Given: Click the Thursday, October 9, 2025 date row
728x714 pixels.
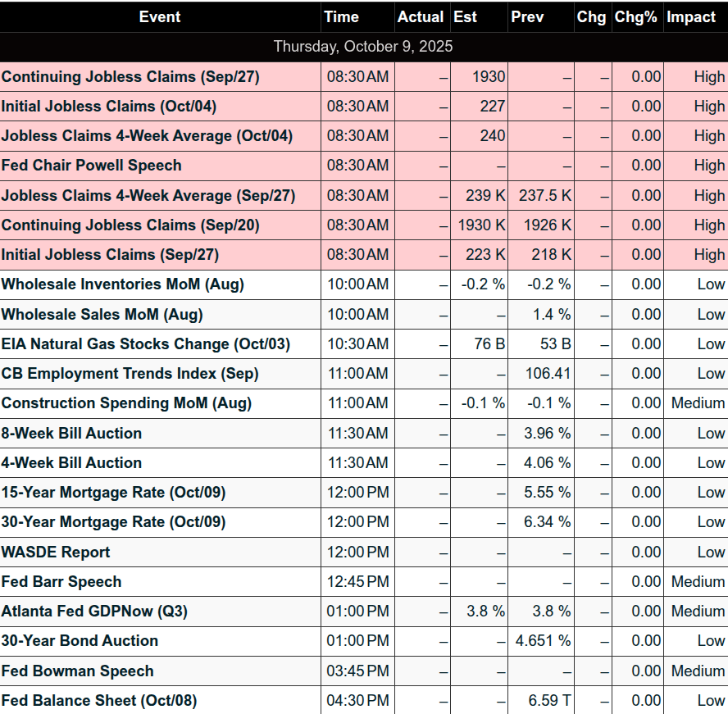Looking at the screenshot, I should pyautogui.click(x=363, y=47).
